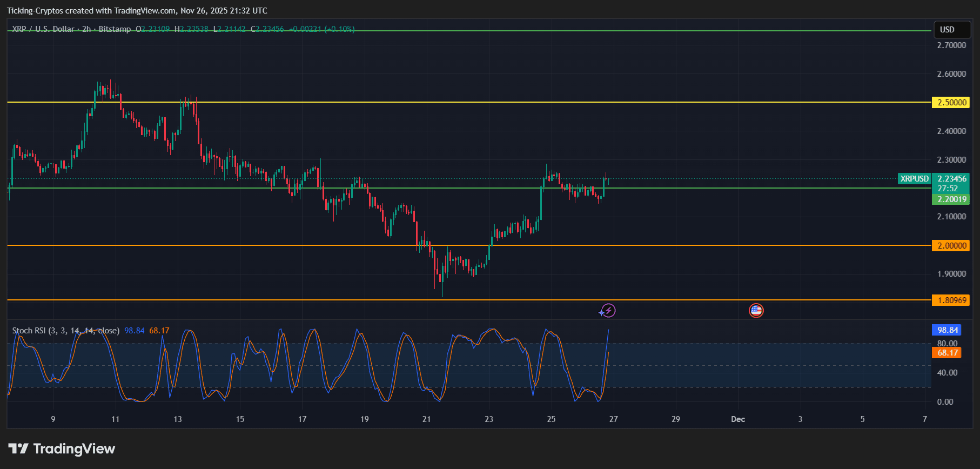Click the blue 98.84 Stoch RSI value tag
The width and height of the screenshot is (980, 469).
click(947, 330)
